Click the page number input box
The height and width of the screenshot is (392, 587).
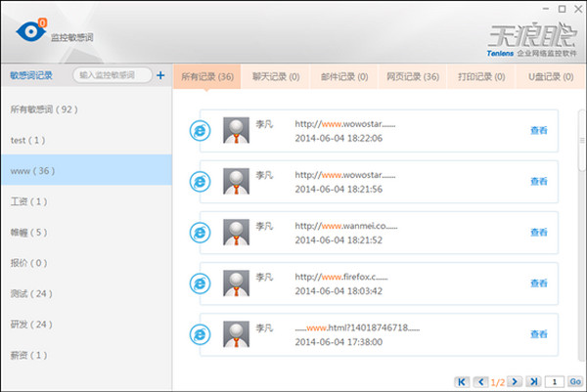coord(554,380)
